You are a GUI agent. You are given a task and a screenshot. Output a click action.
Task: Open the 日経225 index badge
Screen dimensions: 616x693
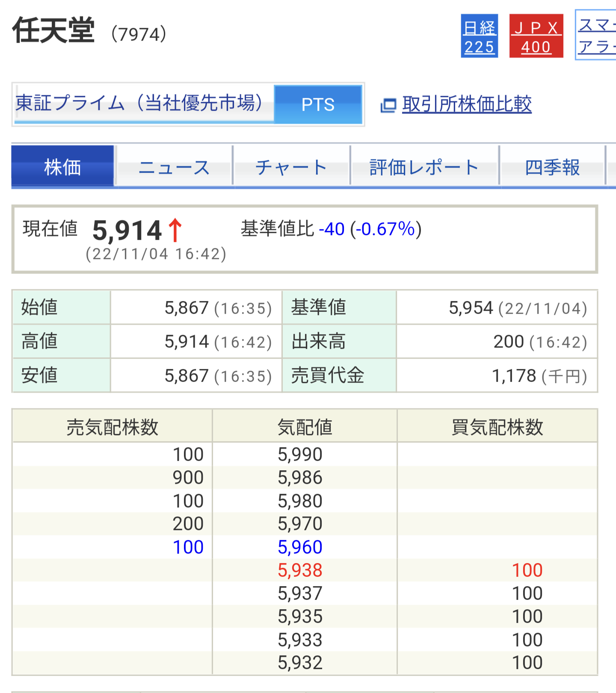479,36
